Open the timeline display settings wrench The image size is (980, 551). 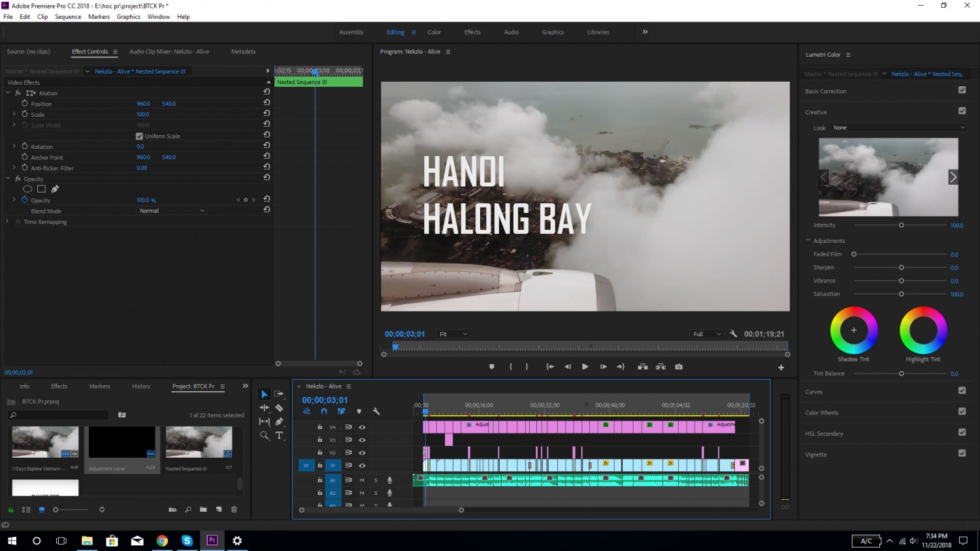tap(376, 411)
